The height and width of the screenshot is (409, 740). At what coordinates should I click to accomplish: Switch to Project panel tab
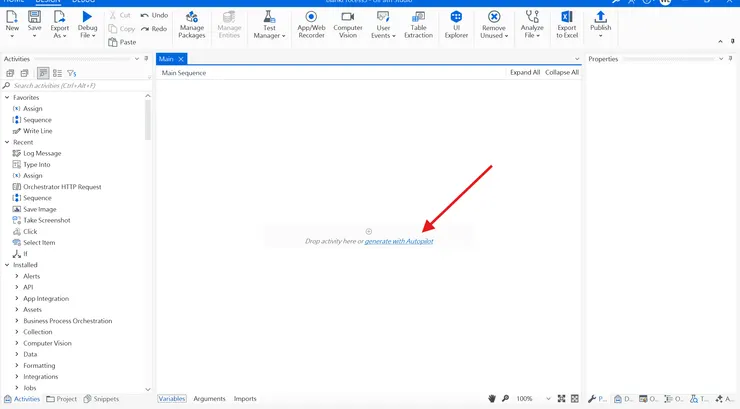[x=61, y=399]
